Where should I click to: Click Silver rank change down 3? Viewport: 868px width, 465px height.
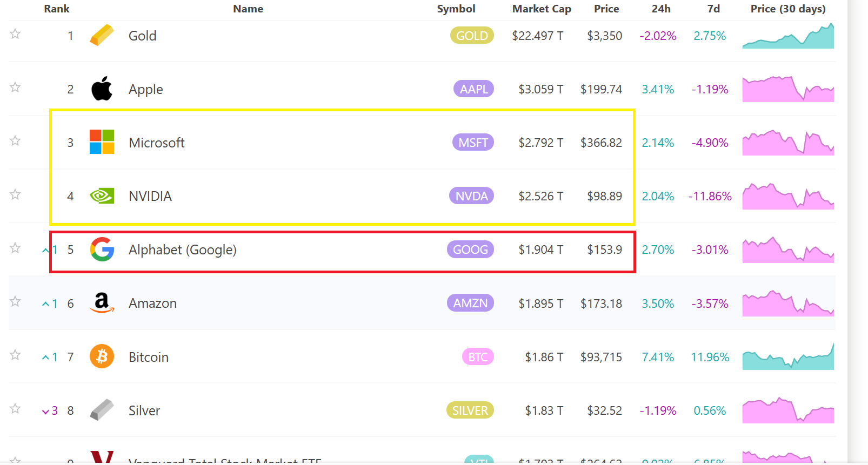50,411
